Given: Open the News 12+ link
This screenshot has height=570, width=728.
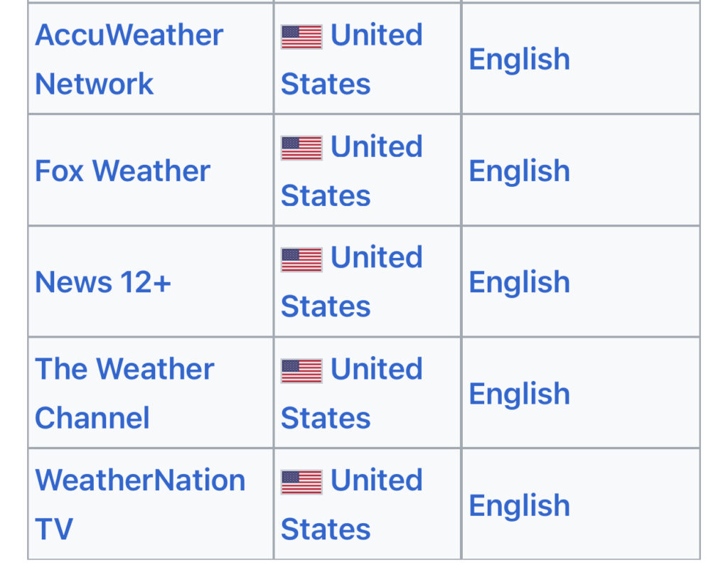Looking at the screenshot, I should click(103, 281).
